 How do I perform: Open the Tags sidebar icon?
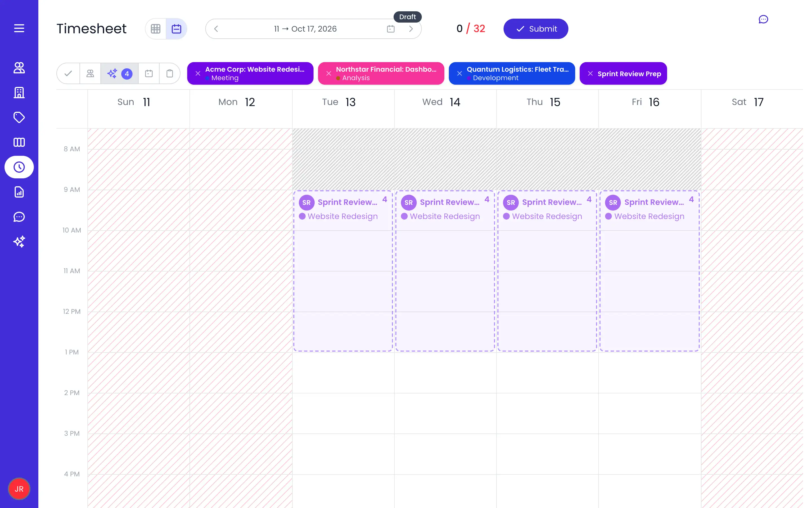coord(19,117)
